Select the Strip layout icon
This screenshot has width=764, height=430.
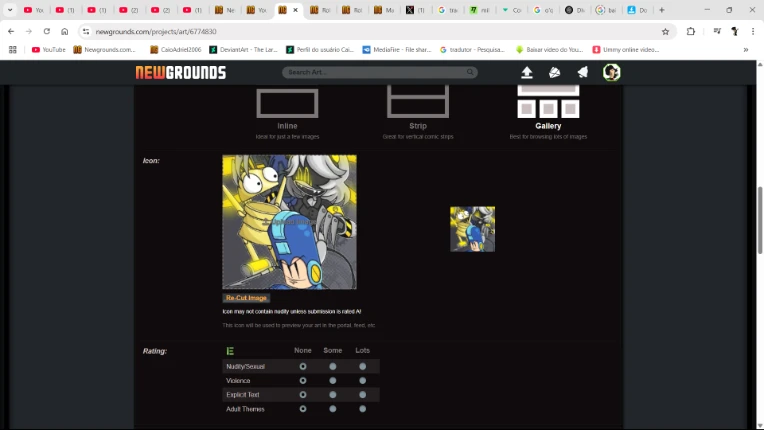[x=418, y=101]
